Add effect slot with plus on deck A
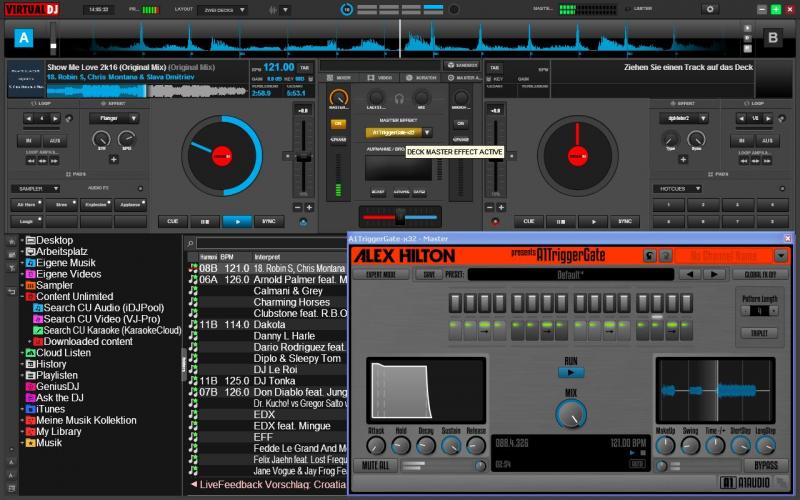Image resolution: width=800 pixels, height=500 pixels. 114,159
